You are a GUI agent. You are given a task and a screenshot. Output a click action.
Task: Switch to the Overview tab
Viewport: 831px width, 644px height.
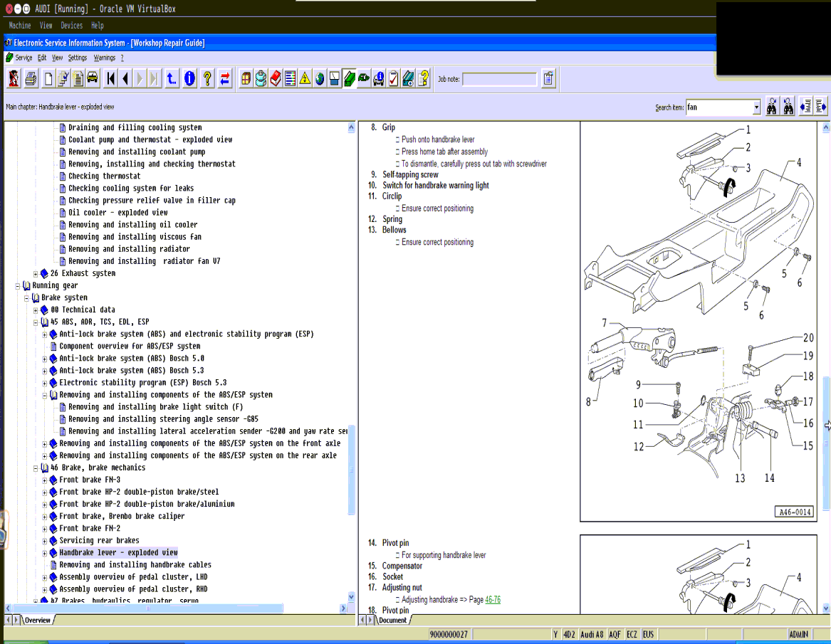[38, 621]
